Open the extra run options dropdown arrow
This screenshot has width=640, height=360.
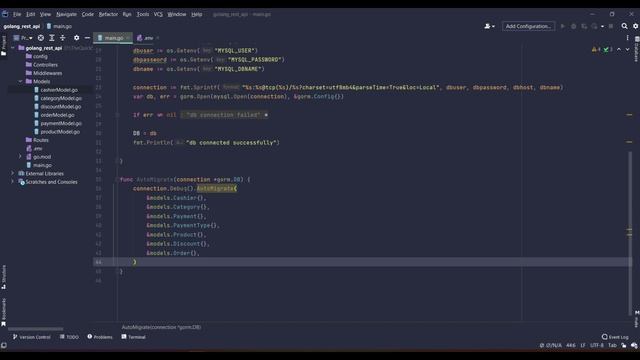click(602, 27)
